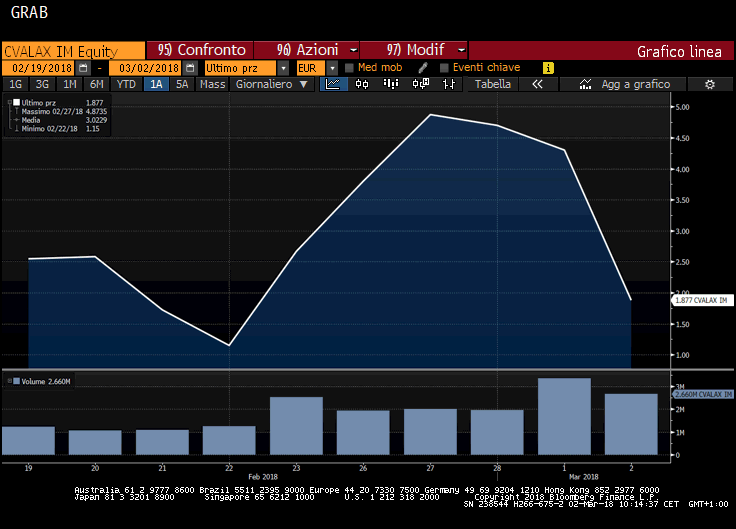Toggle the Eventi chiave checkbox
This screenshot has height=529, width=736.
pyautogui.click(x=444, y=68)
